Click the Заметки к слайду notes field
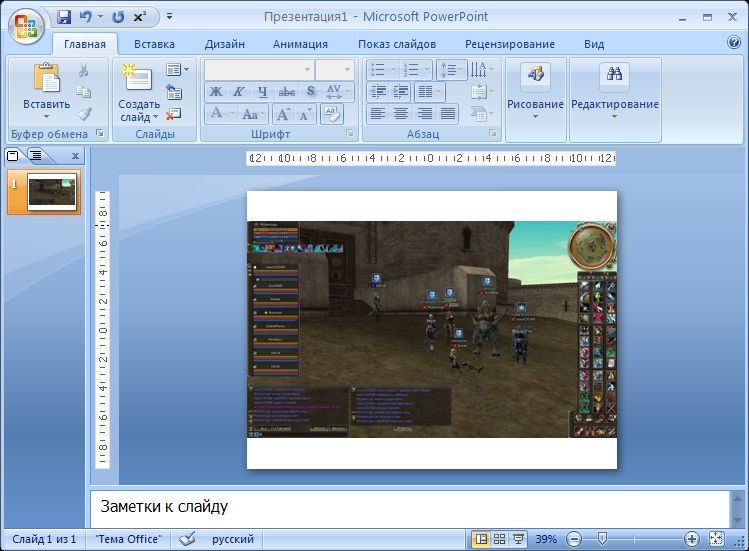This screenshot has height=551, width=749. click(x=411, y=508)
